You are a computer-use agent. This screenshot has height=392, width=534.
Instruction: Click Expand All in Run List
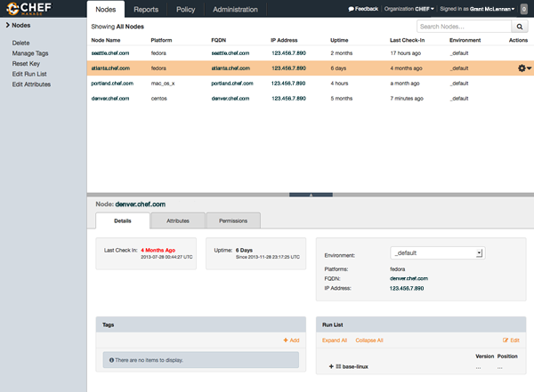click(x=335, y=340)
